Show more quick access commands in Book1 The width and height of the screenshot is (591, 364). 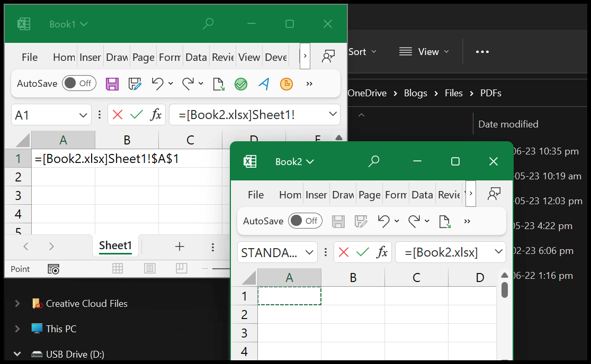309,84
